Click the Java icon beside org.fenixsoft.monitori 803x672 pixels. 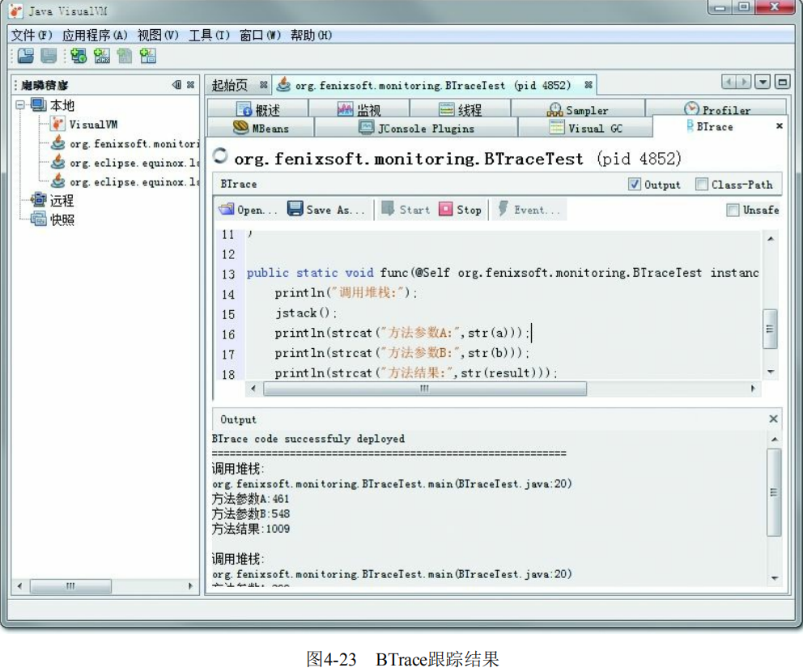click(x=57, y=143)
